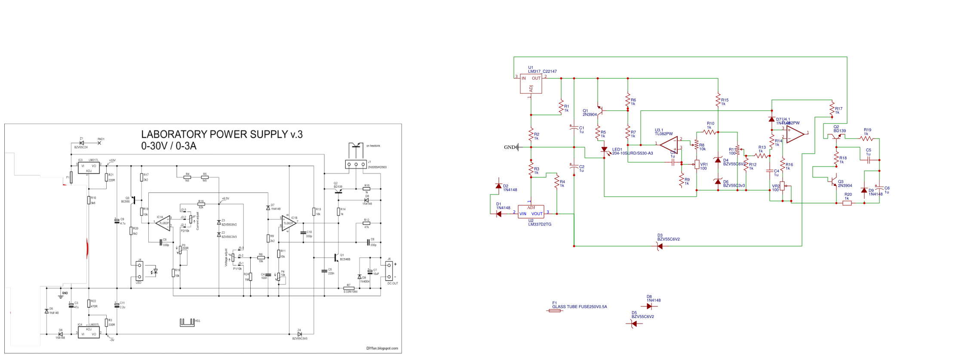This screenshot has height=358, width=980.
Task: Select the U2 LM337D2TG regulator symbol
Action: pyautogui.click(x=531, y=212)
